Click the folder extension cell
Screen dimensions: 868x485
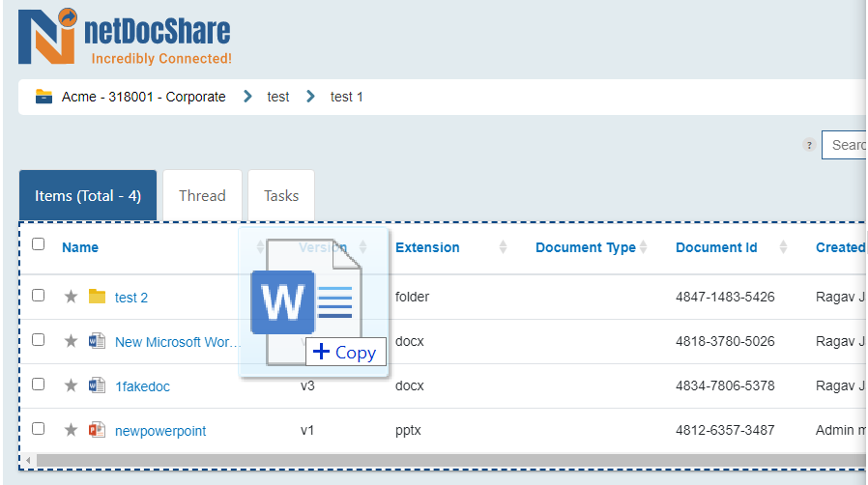coord(412,297)
